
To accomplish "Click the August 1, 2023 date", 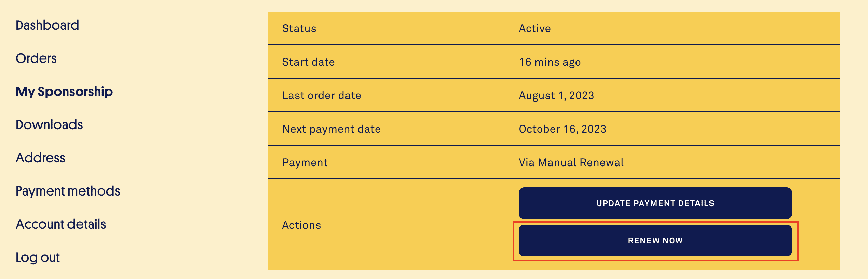I will click(x=556, y=95).
